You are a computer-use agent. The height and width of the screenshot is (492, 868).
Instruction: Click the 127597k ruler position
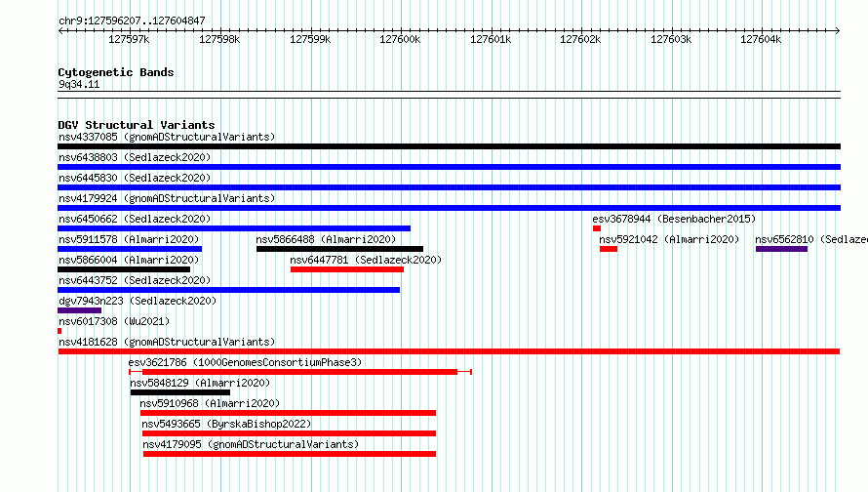click(129, 39)
